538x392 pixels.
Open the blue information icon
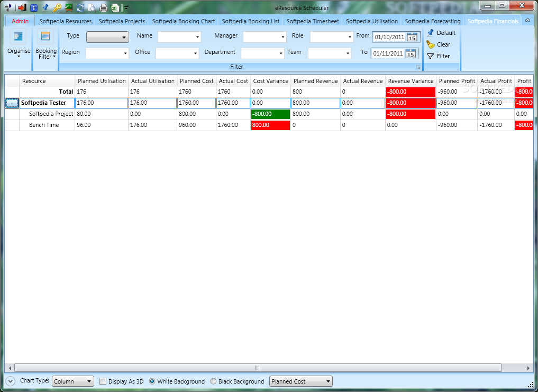pyautogui.click(x=34, y=7)
